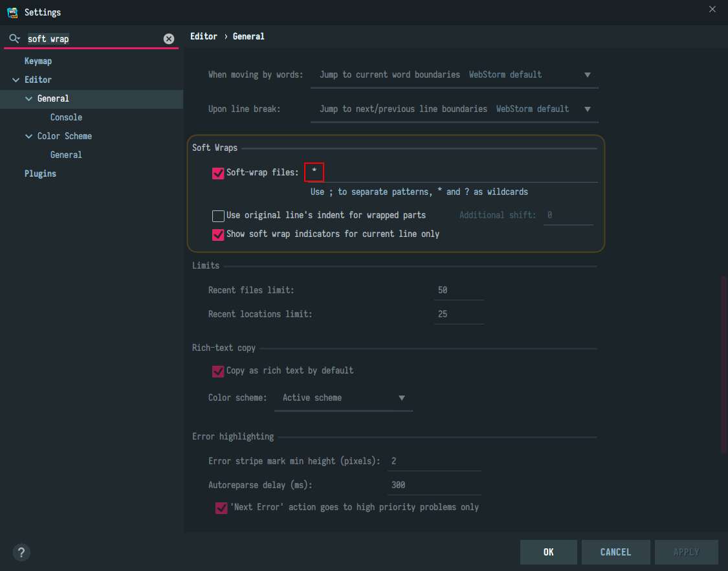Close the Settings dialog window
The width and height of the screenshot is (728, 571).
point(712,9)
